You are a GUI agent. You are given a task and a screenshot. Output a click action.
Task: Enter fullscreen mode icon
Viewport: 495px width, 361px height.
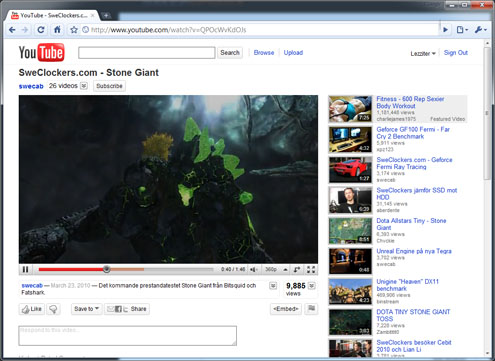tap(311, 269)
